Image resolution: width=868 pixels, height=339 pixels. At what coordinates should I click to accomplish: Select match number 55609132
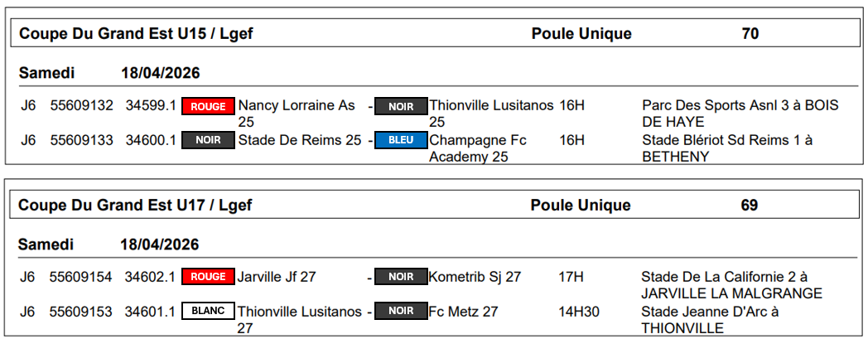point(81,106)
